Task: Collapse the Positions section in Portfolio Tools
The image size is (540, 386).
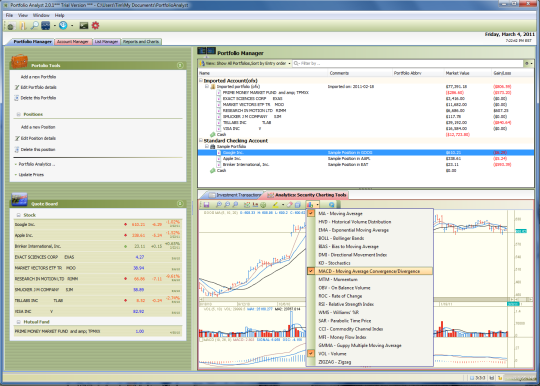Action: [19, 114]
